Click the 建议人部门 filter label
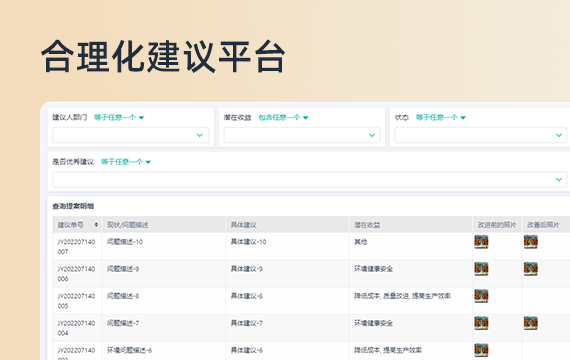570x360 pixels. [x=70, y=117]
